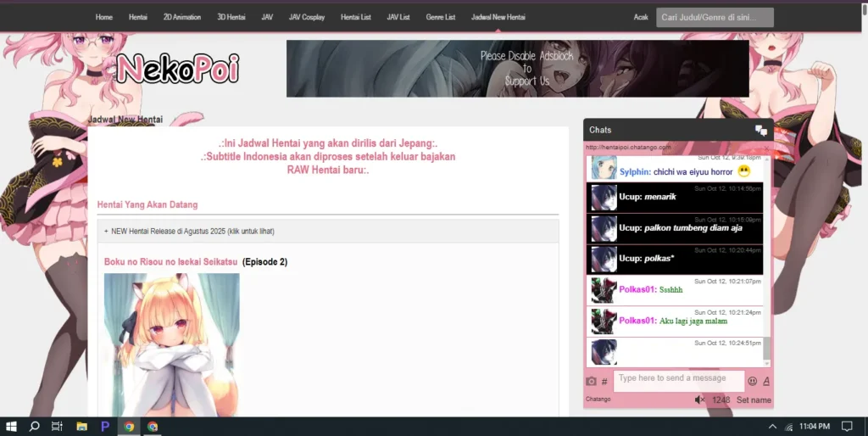
Task: Open the Genre List menu item
Action: (441, 17)
